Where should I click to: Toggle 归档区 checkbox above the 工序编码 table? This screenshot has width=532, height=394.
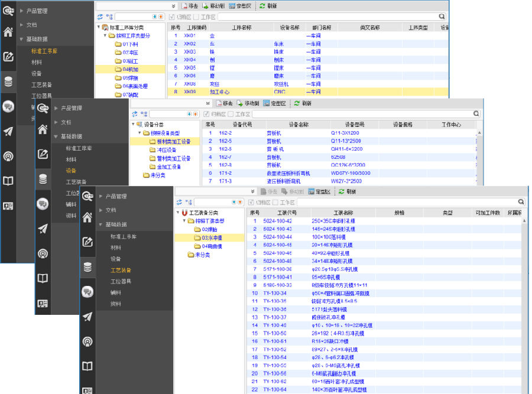tap(172, 17)
